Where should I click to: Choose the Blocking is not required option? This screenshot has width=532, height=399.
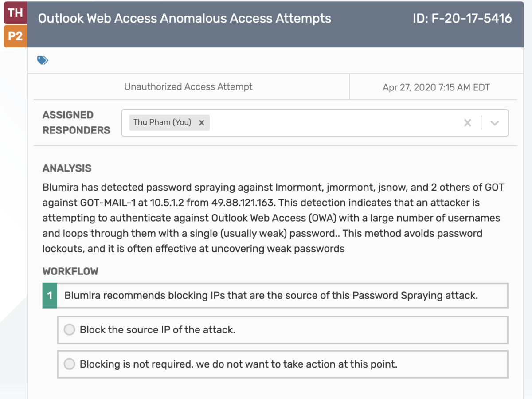point(70,364)
